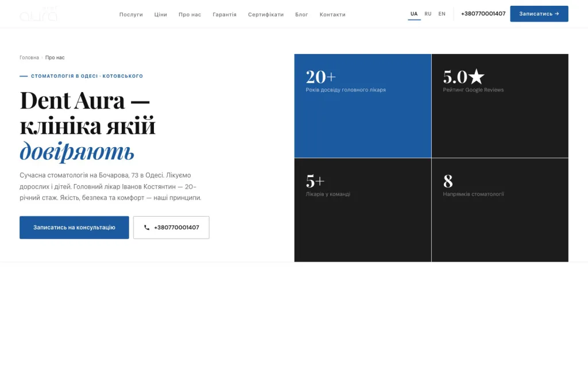
Task: Open the Сертифікати page
Action: coord(266,14)
